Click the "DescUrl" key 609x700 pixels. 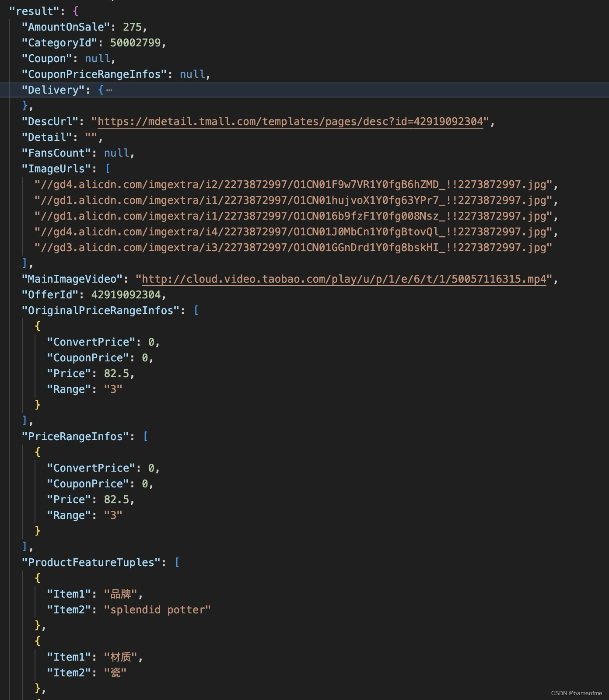point(50,122)
